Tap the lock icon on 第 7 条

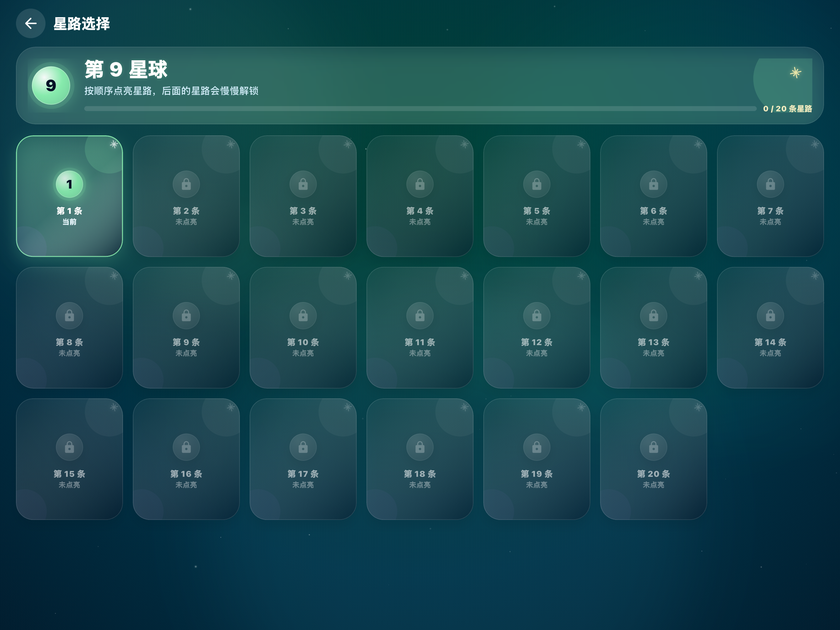coord(771,184)
